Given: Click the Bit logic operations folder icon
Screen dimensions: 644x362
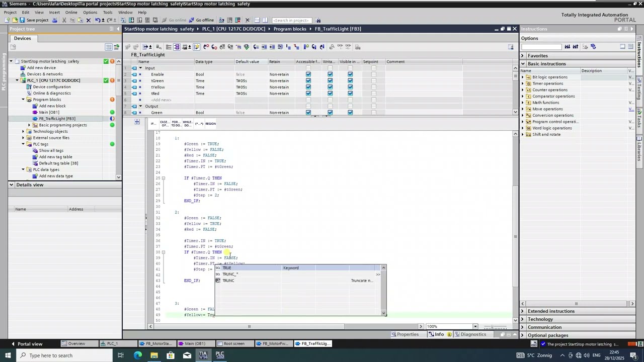Looking at the screenshot, I should click(528, 77).
